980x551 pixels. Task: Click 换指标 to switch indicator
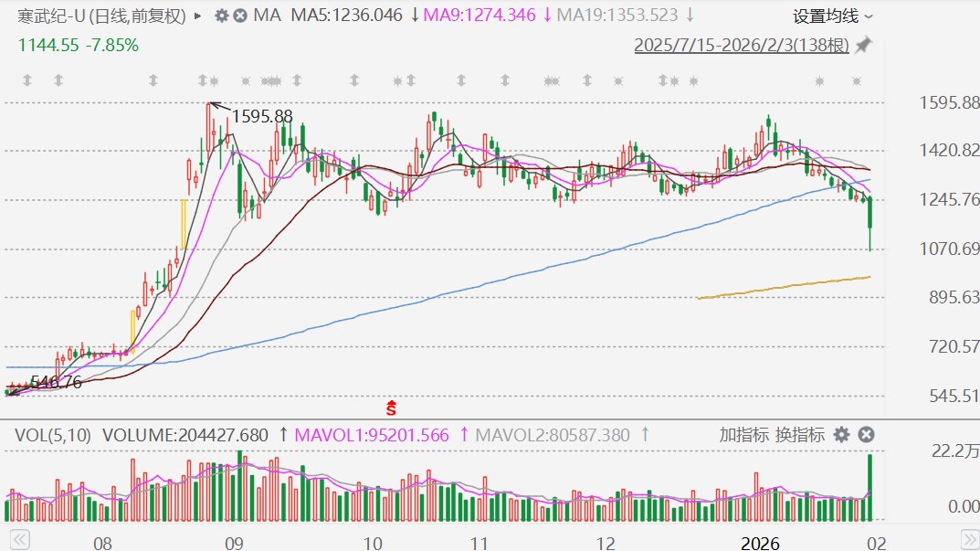coord(800,435)
